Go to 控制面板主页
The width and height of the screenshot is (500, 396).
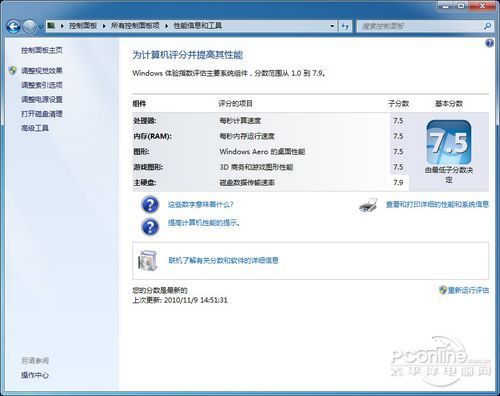[x=42, y=50]
